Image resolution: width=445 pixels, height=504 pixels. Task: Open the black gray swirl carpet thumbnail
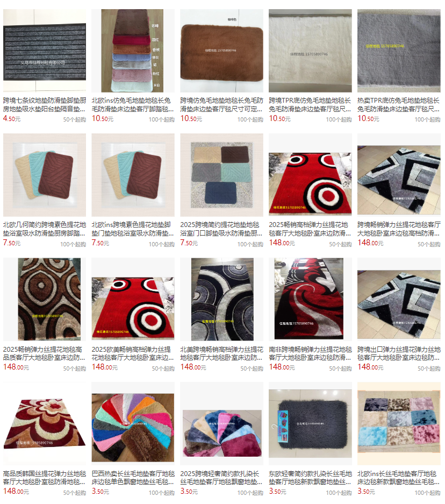[221, 299]
